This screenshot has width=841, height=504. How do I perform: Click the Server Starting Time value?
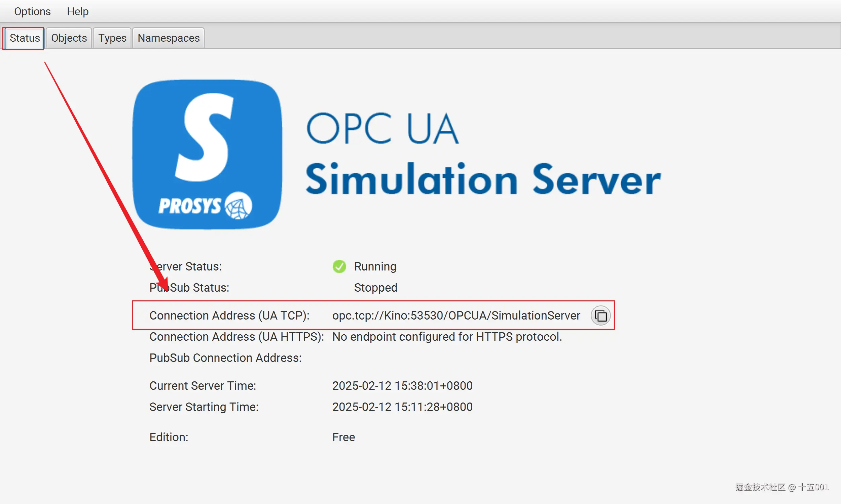[402, 407]
